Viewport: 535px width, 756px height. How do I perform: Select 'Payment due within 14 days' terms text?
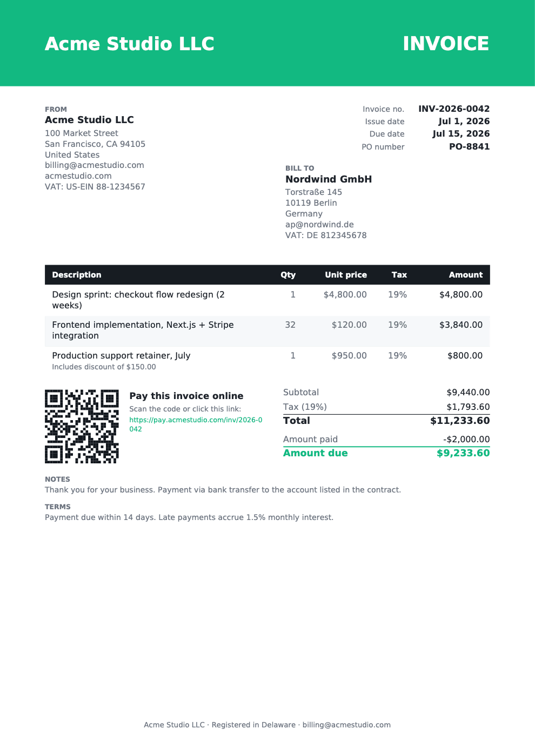pos(189,517)
